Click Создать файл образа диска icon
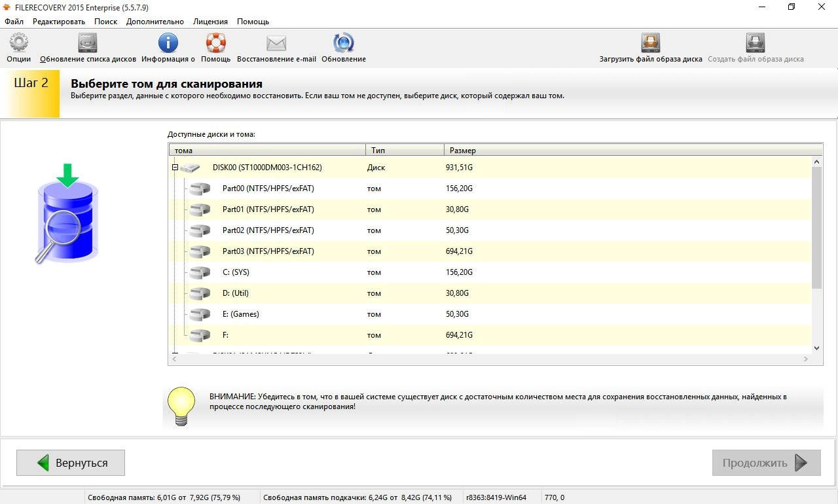This screenshot has height=504, width=838. pos(756,43)
